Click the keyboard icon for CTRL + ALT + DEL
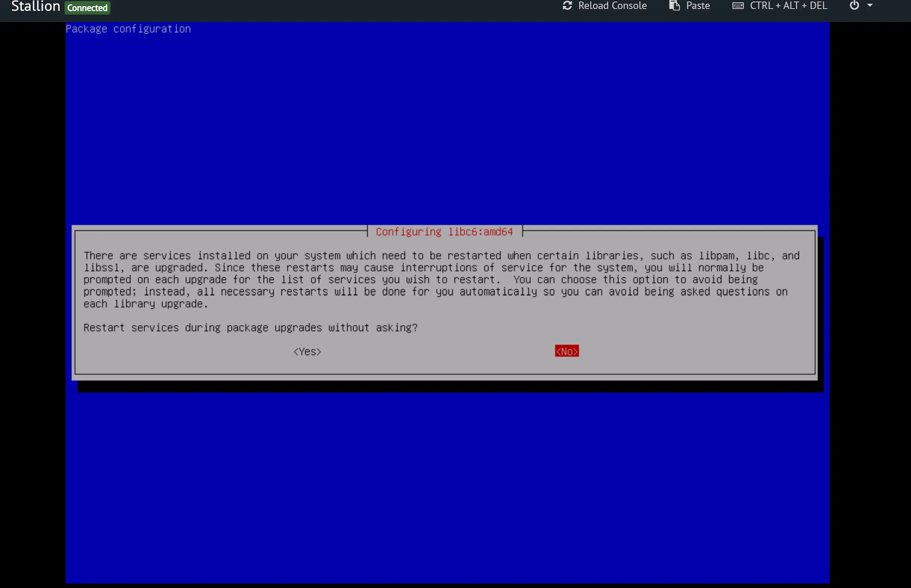This screenshot has height=588, width=911. coord(738,6)
